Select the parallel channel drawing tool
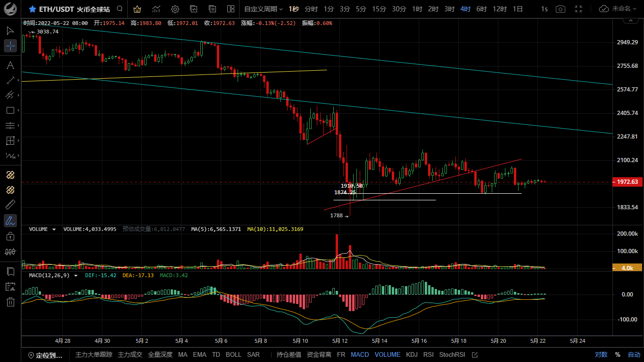This screenshot has width=644, height=362. click(10, 95)
